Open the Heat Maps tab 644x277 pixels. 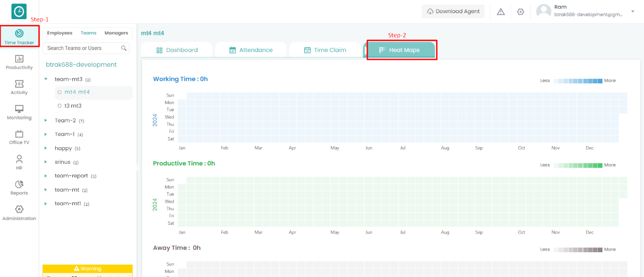[x=399, y=50]
